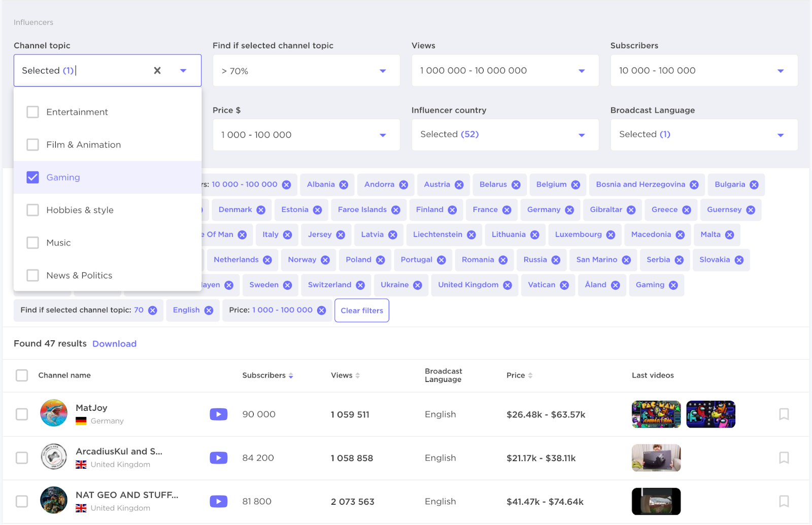Remove the United Kingdom filter tag

507,285
